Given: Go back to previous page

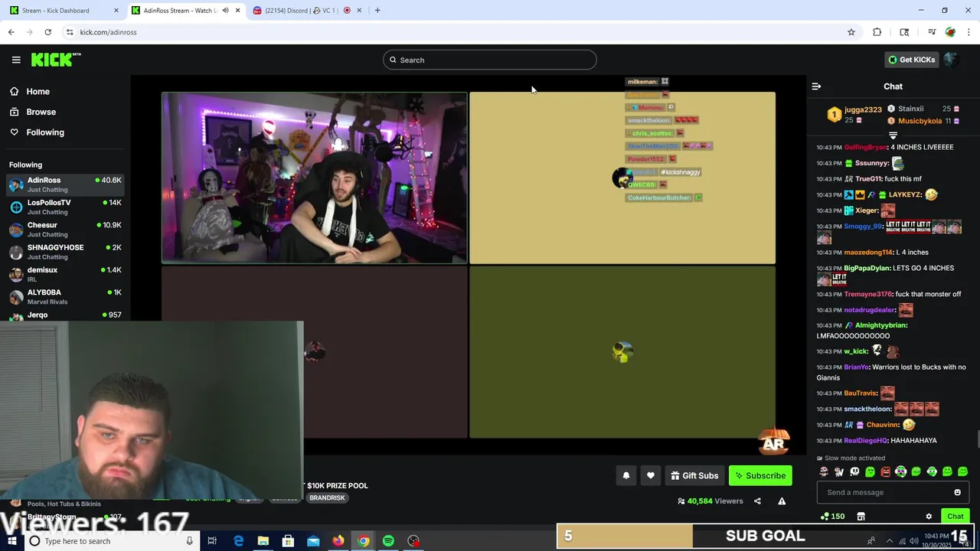Looking at the screenshot, I should coord(11,32).
